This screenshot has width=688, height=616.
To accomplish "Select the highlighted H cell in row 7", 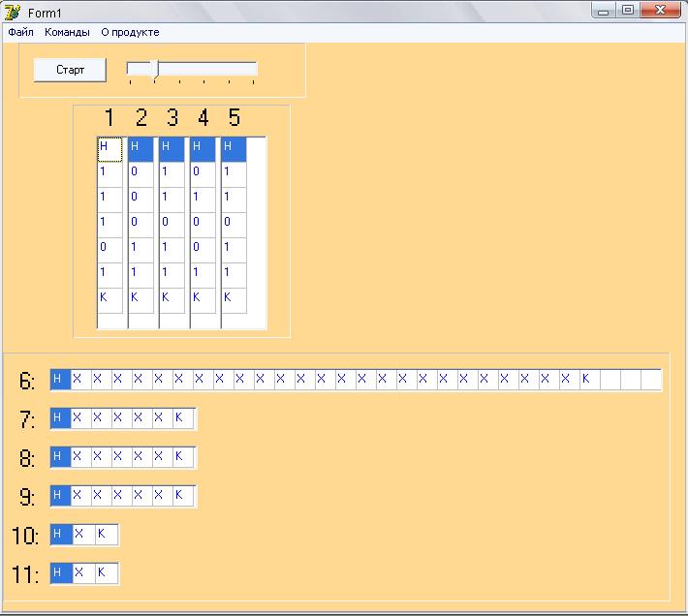I will tap(60, 418).
